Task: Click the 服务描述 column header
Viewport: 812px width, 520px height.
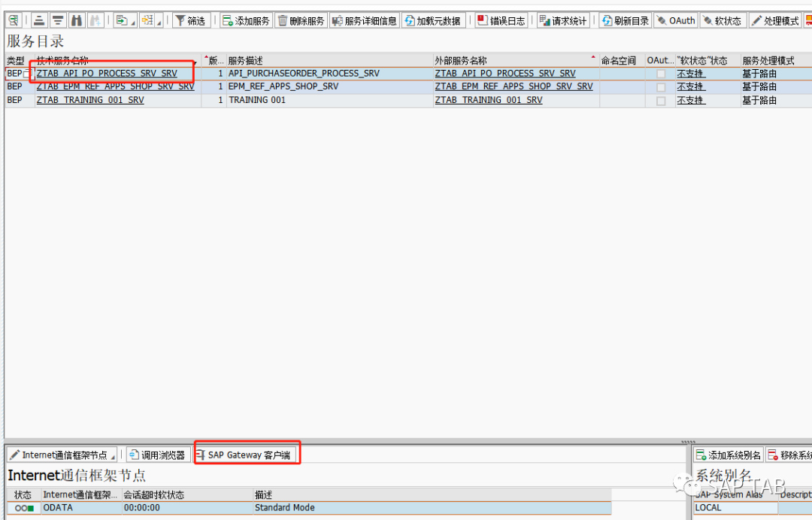Action: pos(329,61)
